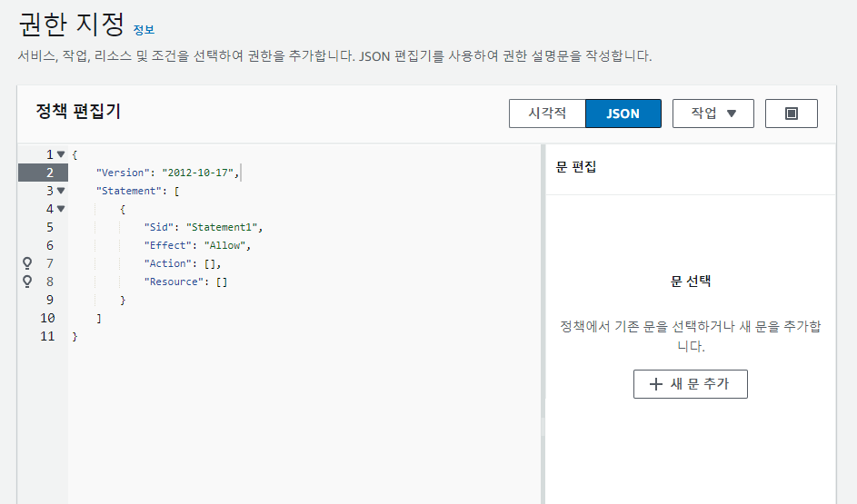The image size is (857, 504).
Task: Click the 문 선택 heading
Action: 691,282
